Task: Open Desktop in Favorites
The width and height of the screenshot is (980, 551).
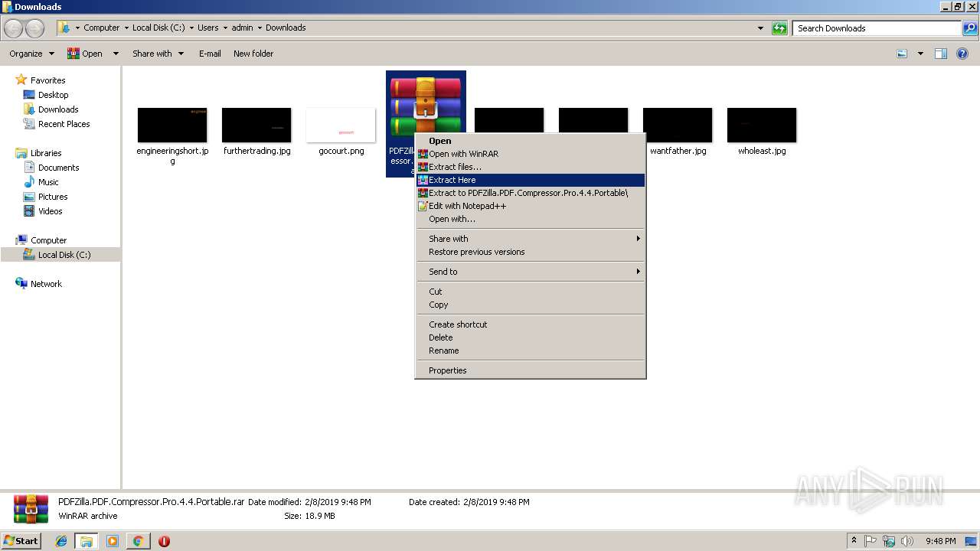Action: [53, 95]
